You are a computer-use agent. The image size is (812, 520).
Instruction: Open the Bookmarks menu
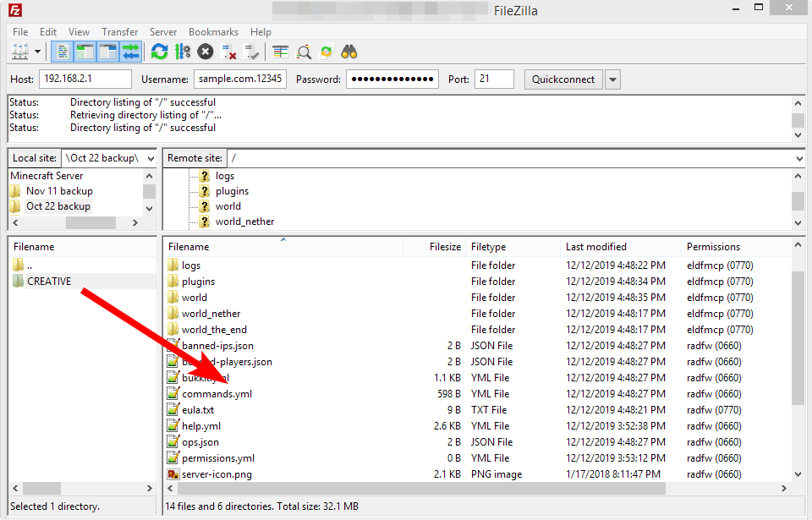(213, 31)
